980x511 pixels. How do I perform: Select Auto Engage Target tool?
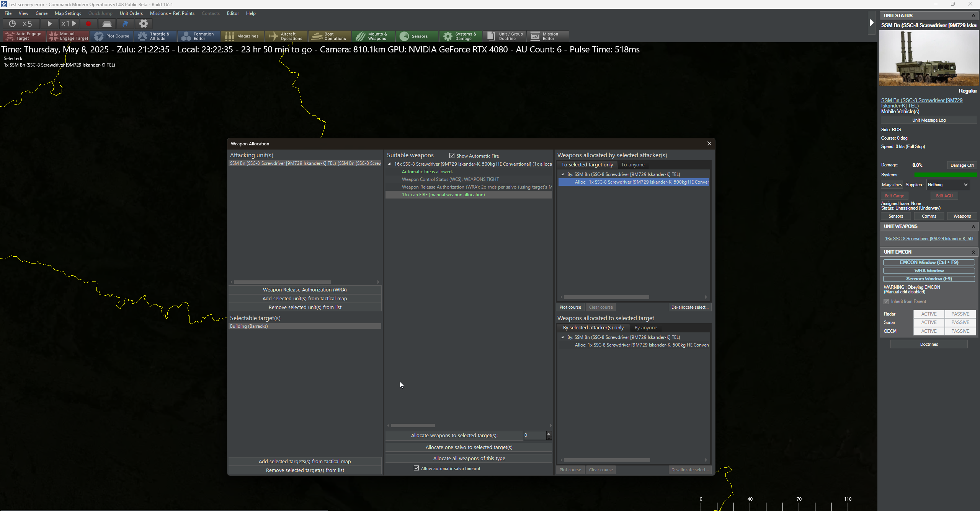24,36
